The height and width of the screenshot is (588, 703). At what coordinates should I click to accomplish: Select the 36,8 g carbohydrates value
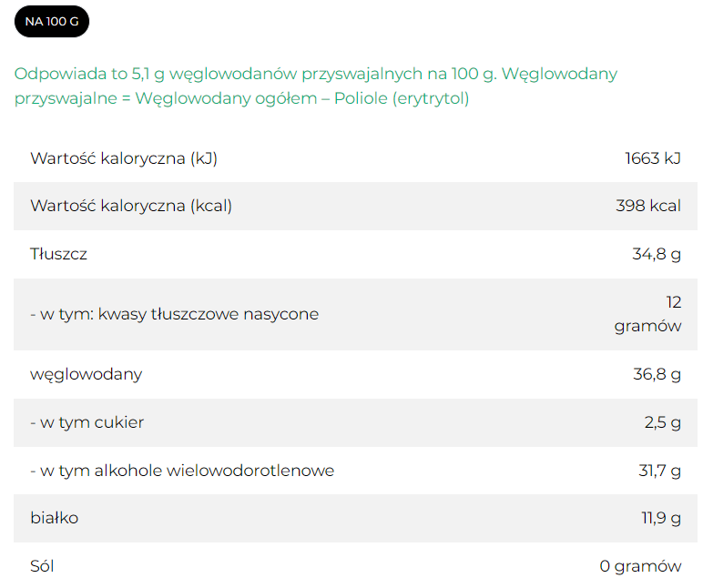tap(656, 374)
